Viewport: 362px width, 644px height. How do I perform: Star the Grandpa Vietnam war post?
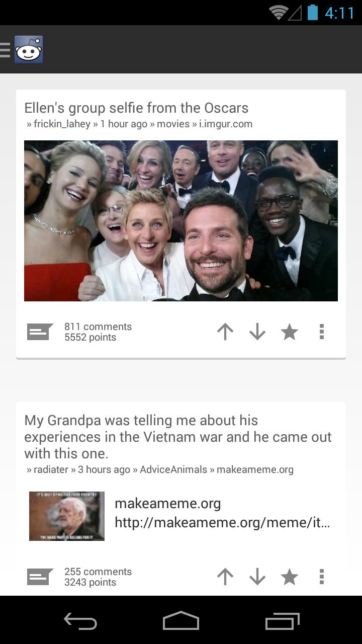click(x=289, y=577)
